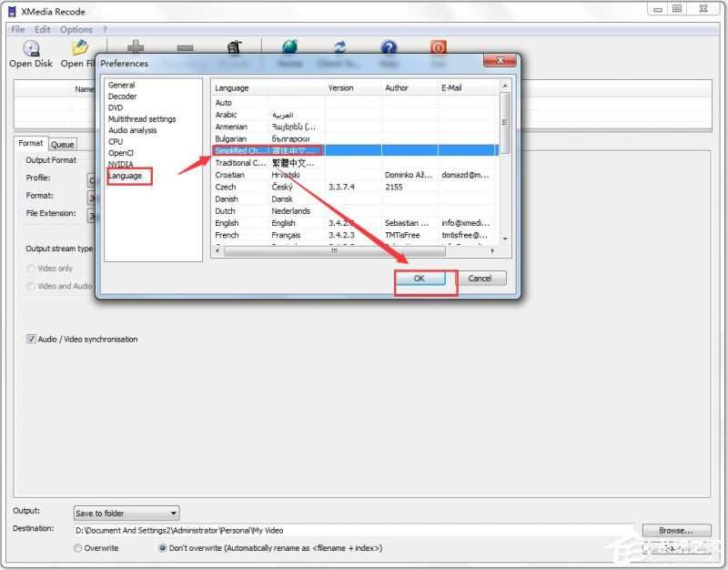Click the clapperboard encode icon

point(234,47)
